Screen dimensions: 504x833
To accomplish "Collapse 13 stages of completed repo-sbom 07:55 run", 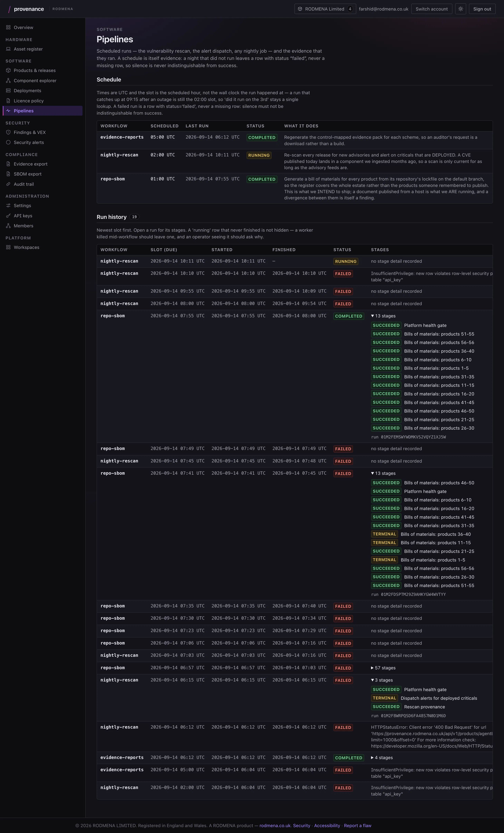I will tap(383, 316).
